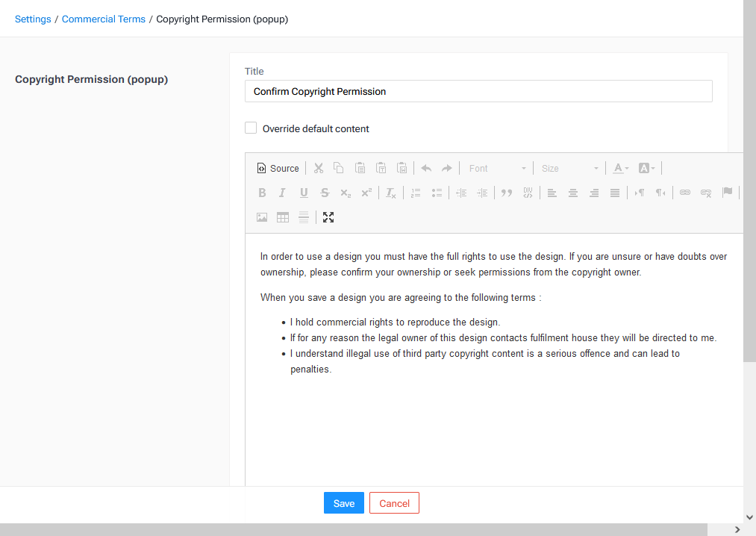Click the Paste as plain text icon
Screen dimensions: 756x536
[x=381, y=169]
